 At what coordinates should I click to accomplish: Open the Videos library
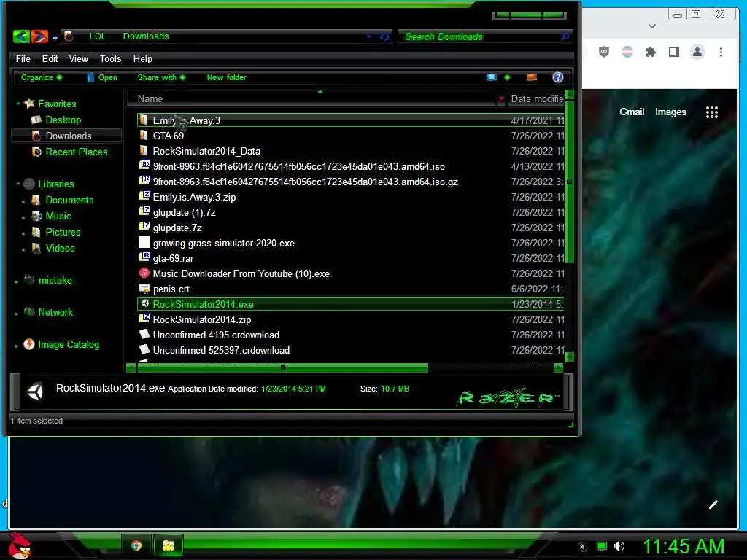[60, 248]
